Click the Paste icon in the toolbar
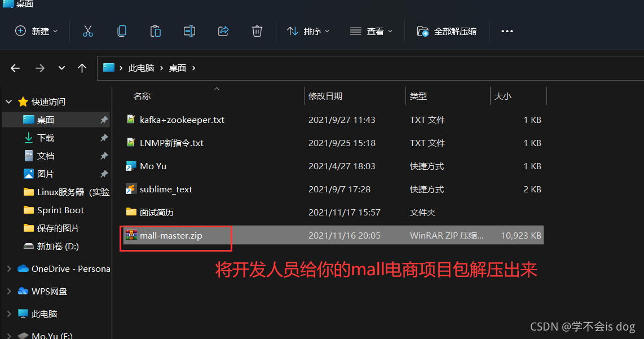The height and width of the screenshot is (339, 644). tap(156, 31)
